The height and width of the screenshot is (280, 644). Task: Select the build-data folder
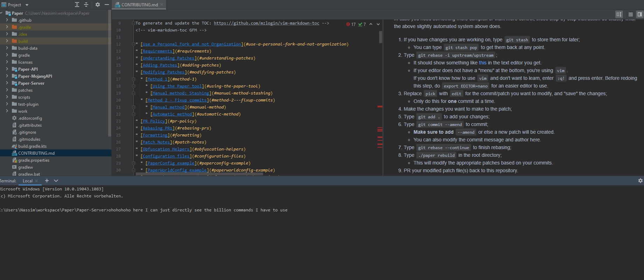point(28,48)
